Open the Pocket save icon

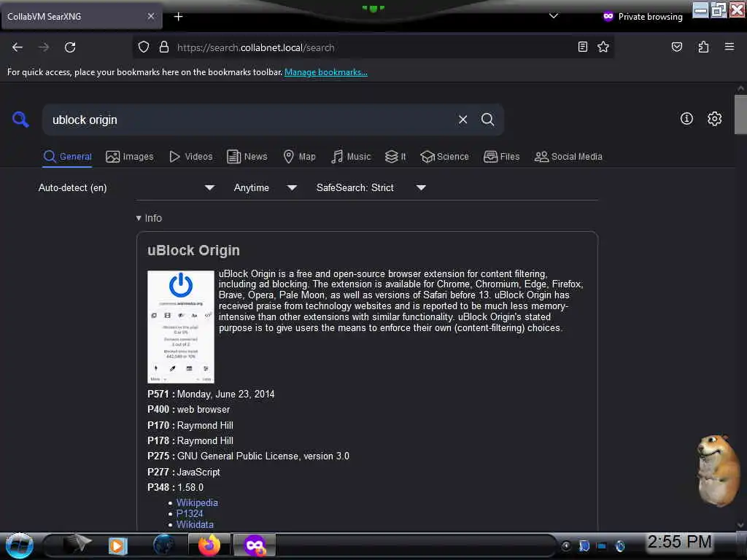click(676, 47)
